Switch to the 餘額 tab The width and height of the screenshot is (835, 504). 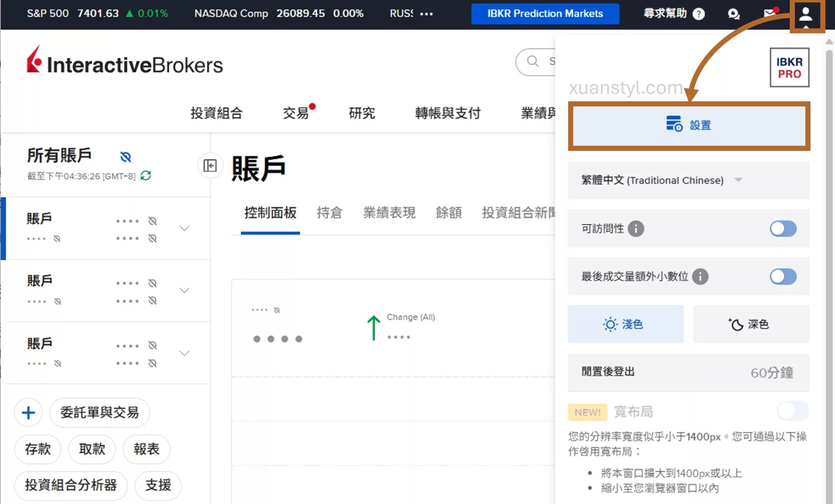coord(449,213)
